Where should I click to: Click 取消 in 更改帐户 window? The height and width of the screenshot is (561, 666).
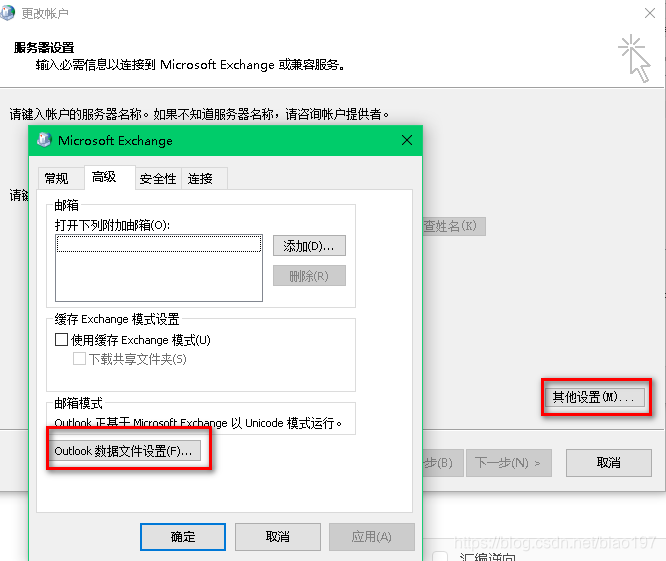tap(608, 462)
